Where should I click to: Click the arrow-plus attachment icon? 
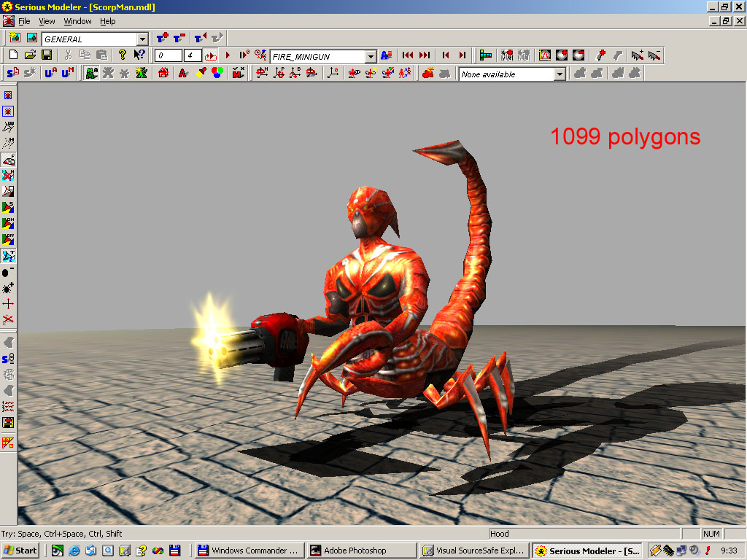637,55
